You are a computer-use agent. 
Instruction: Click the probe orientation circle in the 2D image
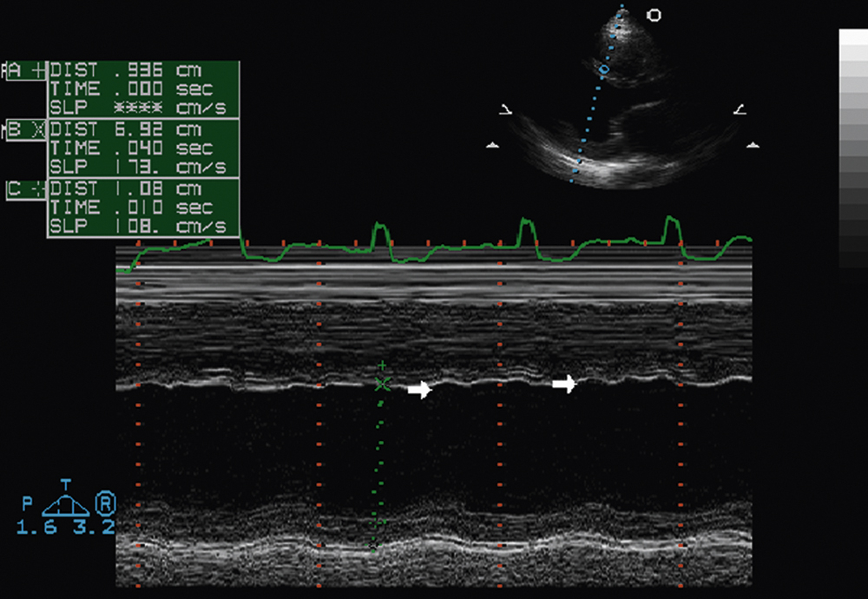[x=655, y=15]
